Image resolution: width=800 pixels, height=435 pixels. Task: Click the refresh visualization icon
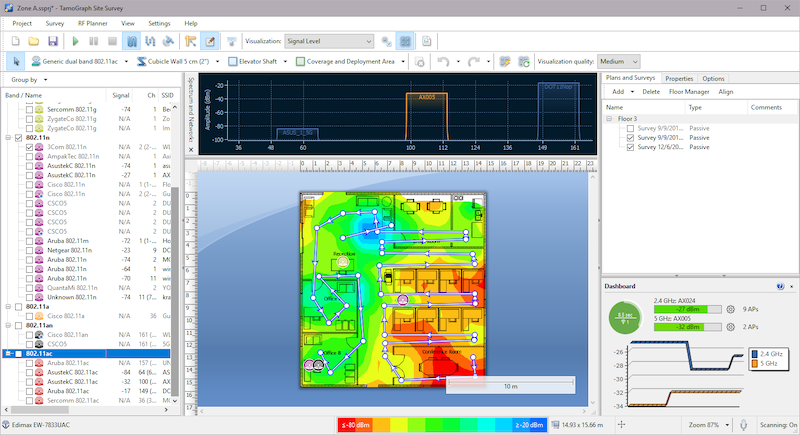[524, 62]
